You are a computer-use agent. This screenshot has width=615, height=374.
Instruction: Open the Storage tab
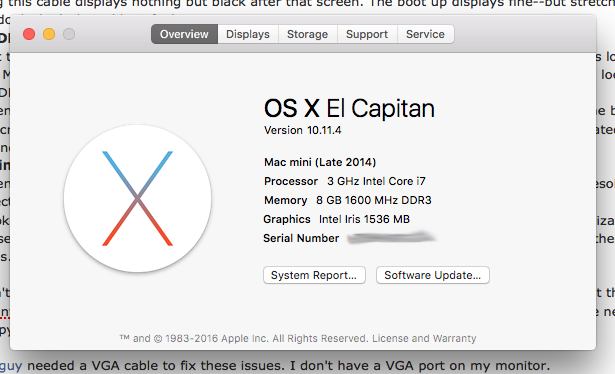click(x=308, y=34)
